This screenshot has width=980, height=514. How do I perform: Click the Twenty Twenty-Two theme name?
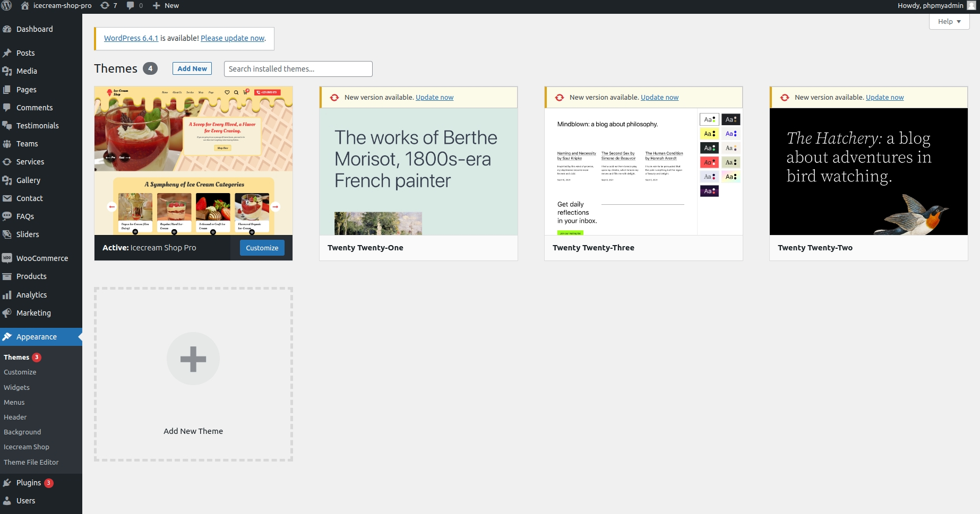point(815,248)
